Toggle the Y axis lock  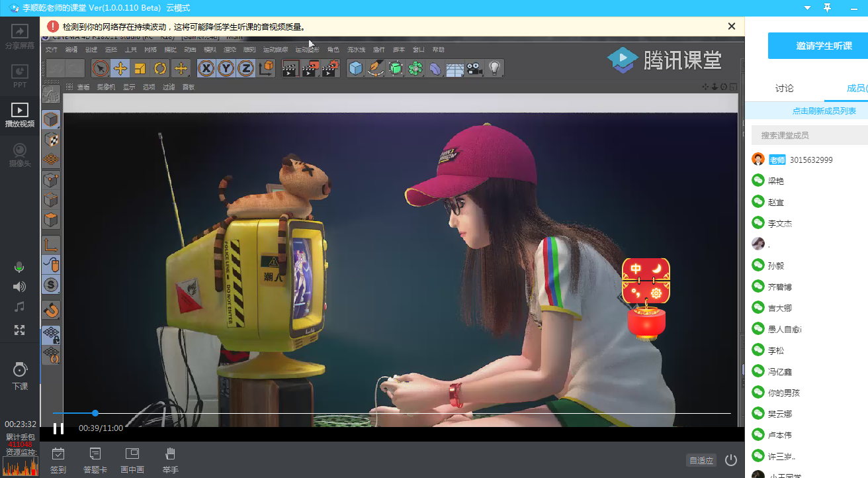(226, 68)
